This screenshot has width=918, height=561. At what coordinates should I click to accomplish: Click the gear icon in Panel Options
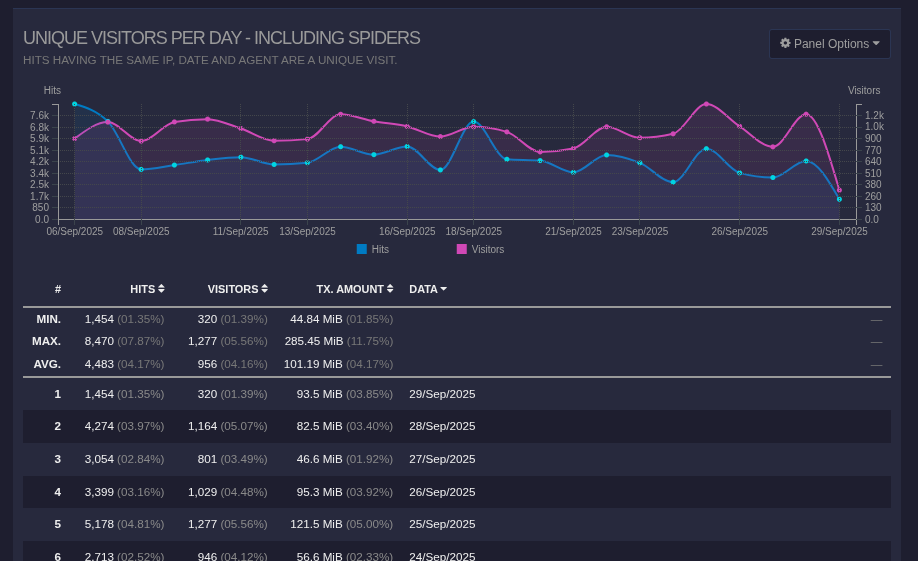(785, 44)
